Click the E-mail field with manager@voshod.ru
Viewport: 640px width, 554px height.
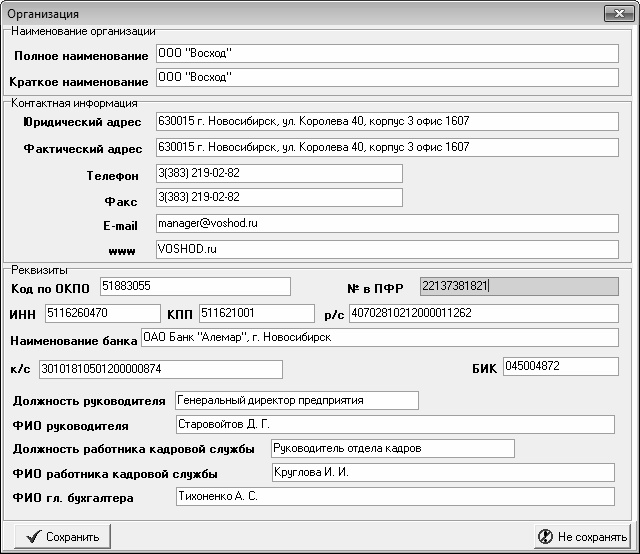387,224
